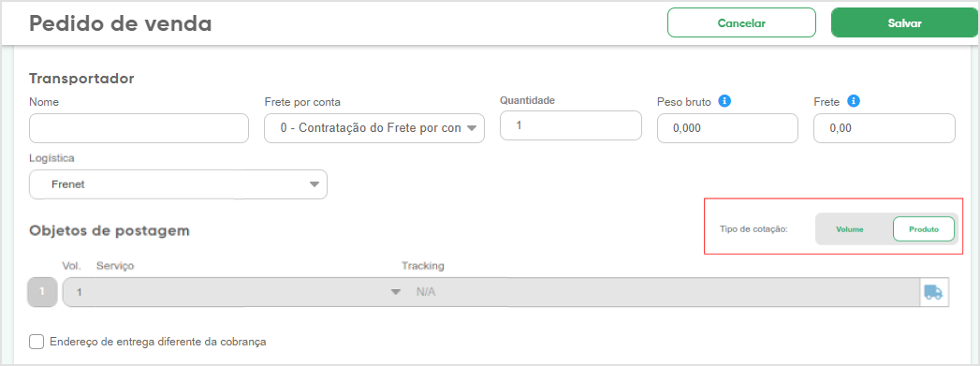This screenshot has height=366, width=980.
Task: Select the Peso bruto value field
Action: tap(727, 128)
